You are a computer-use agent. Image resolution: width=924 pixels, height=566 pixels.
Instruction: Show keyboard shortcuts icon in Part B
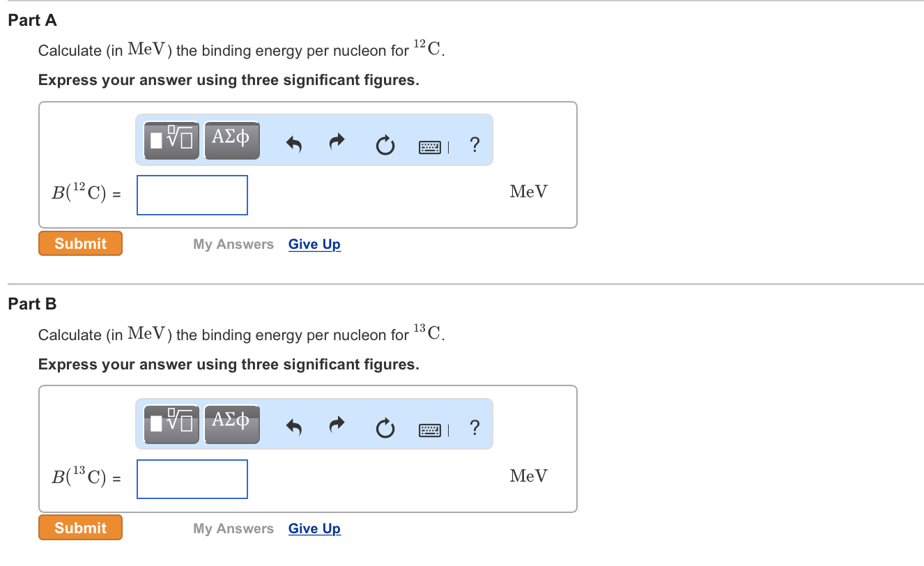pyautogui.click(x=430, y=430)
